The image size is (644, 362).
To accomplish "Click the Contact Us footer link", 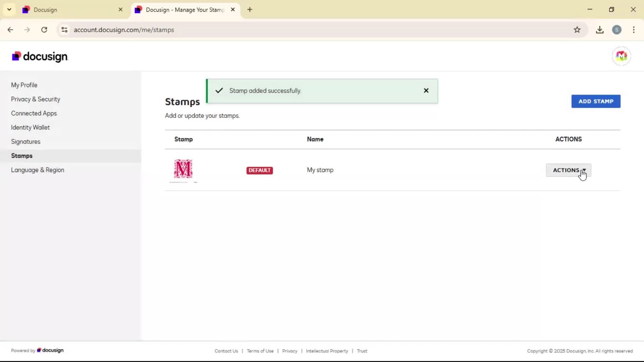I will tap(226, 351).
